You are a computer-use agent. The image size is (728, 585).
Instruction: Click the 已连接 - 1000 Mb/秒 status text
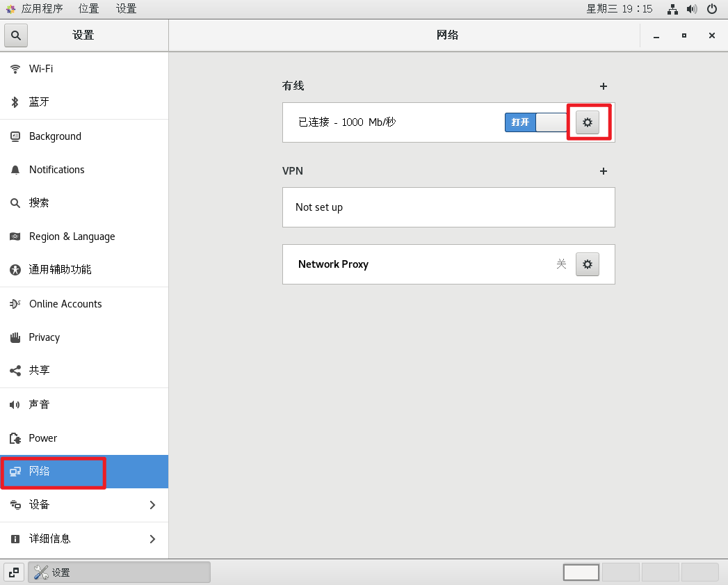[x=347, y=122]
